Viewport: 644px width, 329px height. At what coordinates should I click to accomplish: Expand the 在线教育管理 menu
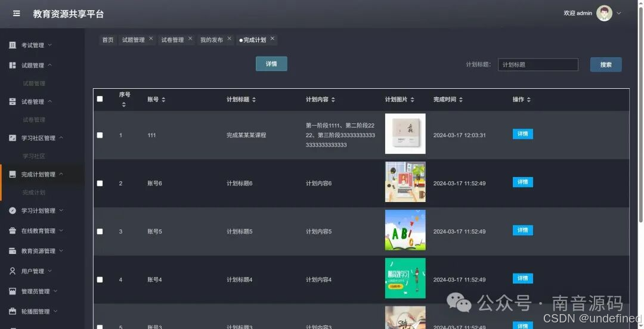coord(61,230)
